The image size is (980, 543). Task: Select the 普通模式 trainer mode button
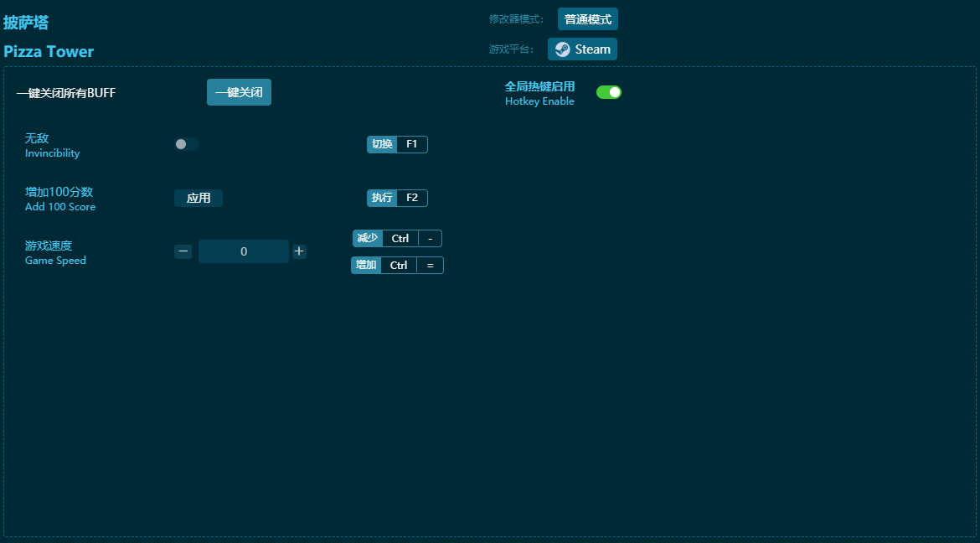587,19
